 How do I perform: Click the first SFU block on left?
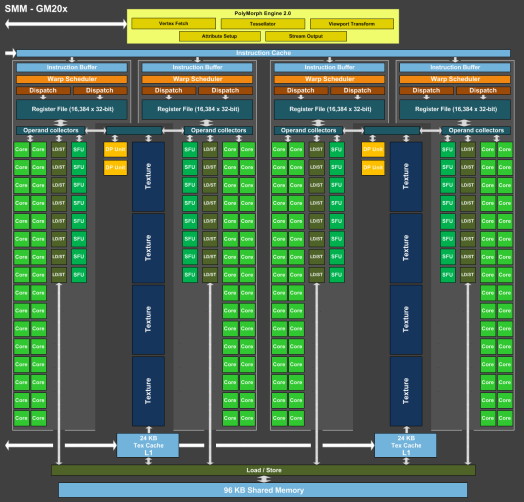tap(79, 149)
